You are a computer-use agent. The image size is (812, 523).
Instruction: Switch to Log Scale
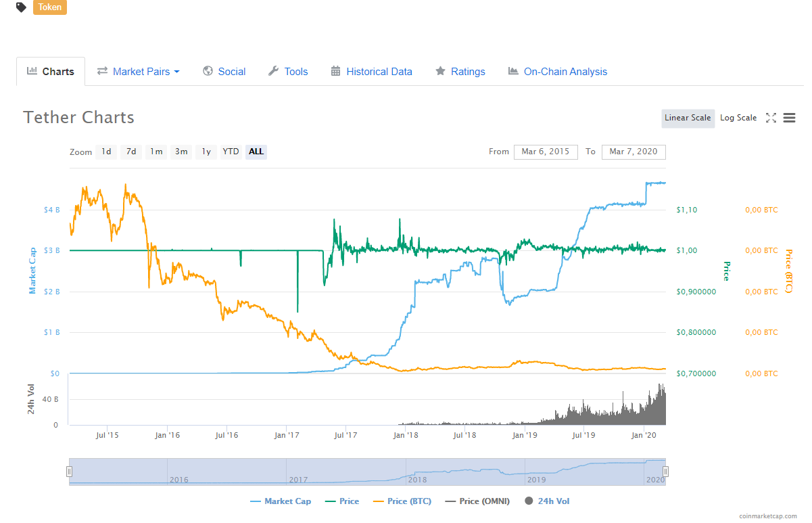click(x=738, y=118)
